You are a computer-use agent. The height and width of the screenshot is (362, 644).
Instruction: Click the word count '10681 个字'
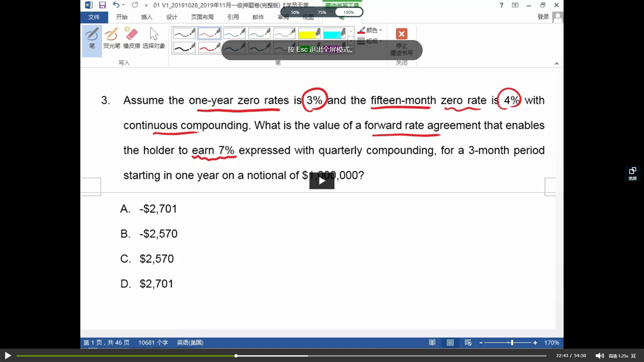[x=153, y=343]
